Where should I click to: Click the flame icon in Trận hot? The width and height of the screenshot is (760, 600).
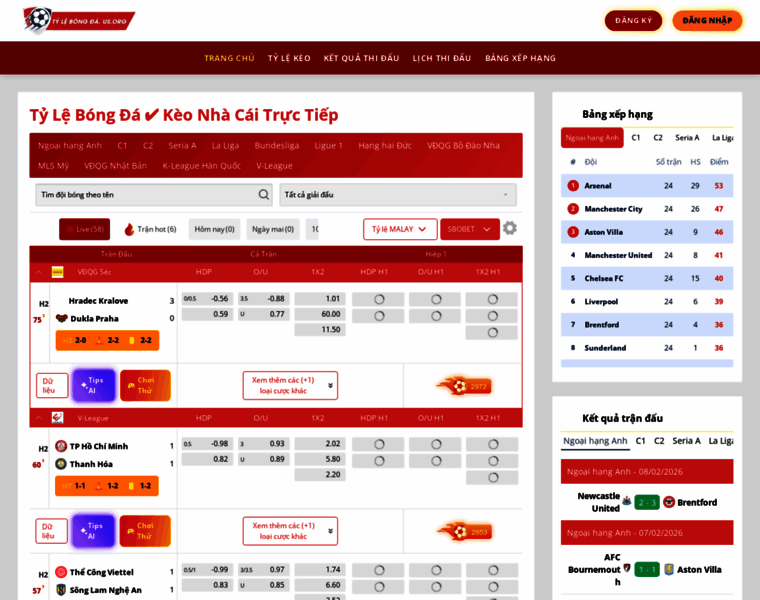click(129, 229)
